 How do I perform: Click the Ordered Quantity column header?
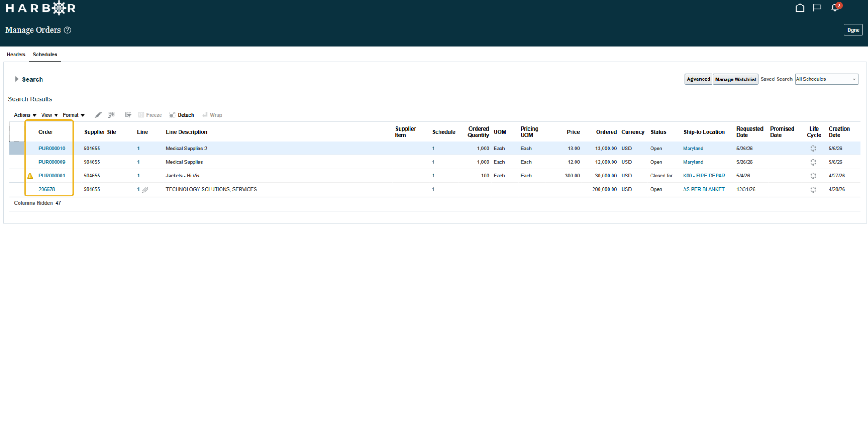coord(478,132)
